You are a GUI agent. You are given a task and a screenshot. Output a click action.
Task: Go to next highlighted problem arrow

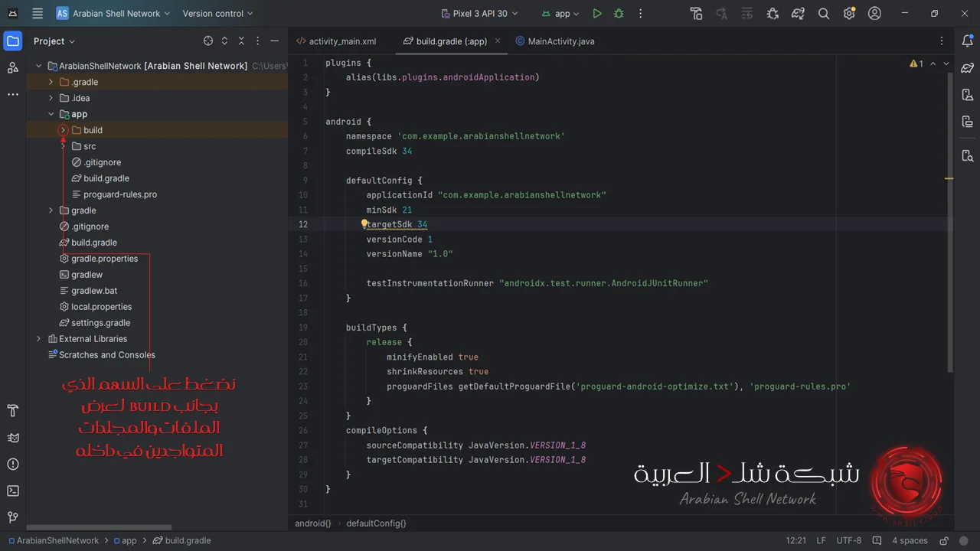946,64
